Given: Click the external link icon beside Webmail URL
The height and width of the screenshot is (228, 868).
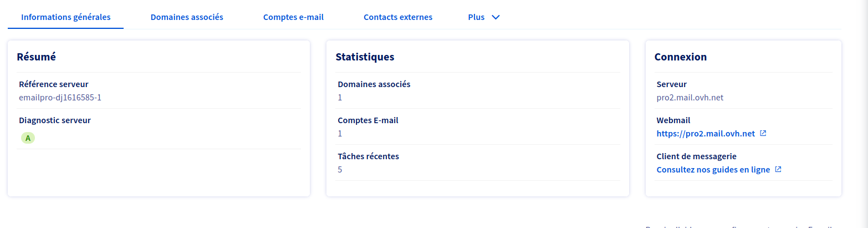Looking at the screenshot, I should 763,134.
